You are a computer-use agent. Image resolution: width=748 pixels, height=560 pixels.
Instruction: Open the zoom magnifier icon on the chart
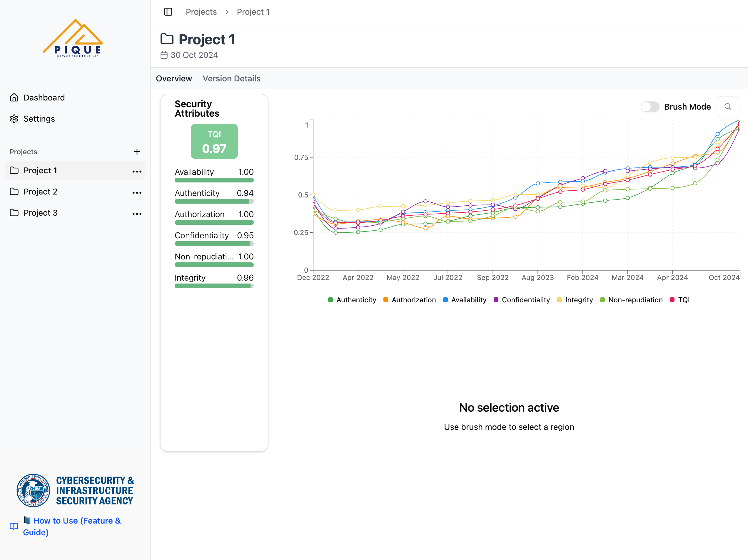[x=728, y=106]
